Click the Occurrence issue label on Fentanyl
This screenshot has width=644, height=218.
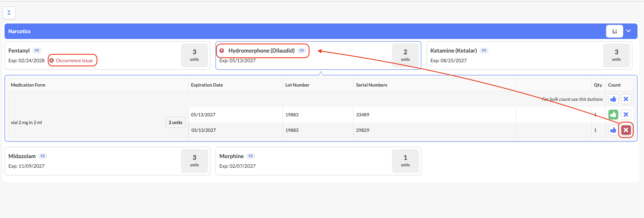coord(74,60)
